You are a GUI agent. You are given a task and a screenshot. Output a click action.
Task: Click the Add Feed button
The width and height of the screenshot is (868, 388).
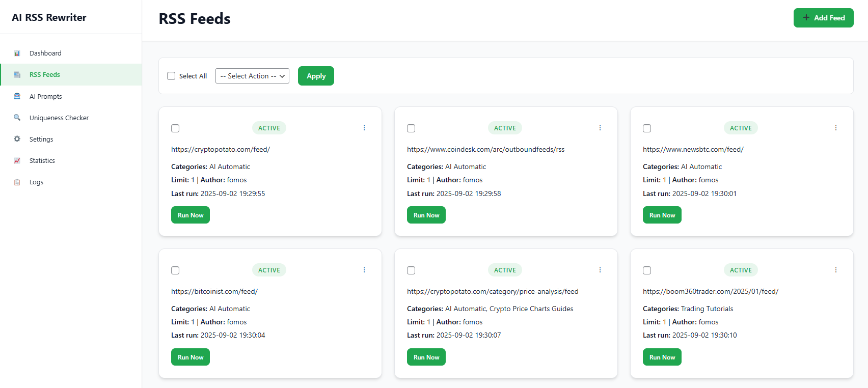coord(823,18)
